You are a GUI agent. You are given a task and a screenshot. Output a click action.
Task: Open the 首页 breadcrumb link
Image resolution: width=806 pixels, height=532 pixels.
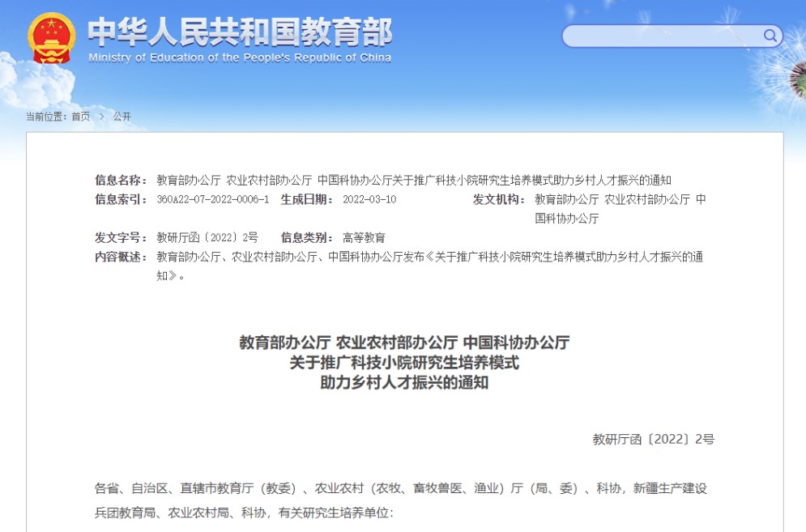coord(81,117)
